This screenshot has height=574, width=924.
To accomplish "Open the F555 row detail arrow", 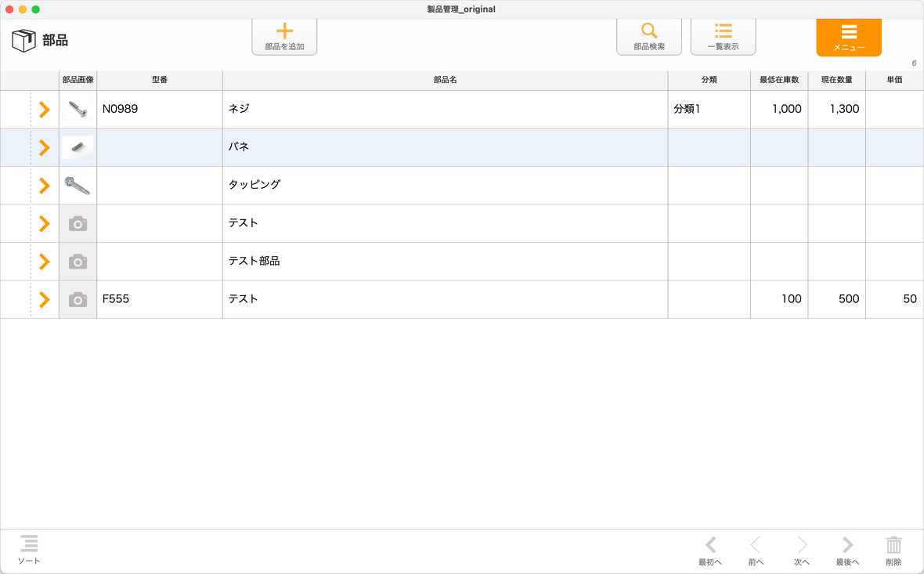I will 45,299.
